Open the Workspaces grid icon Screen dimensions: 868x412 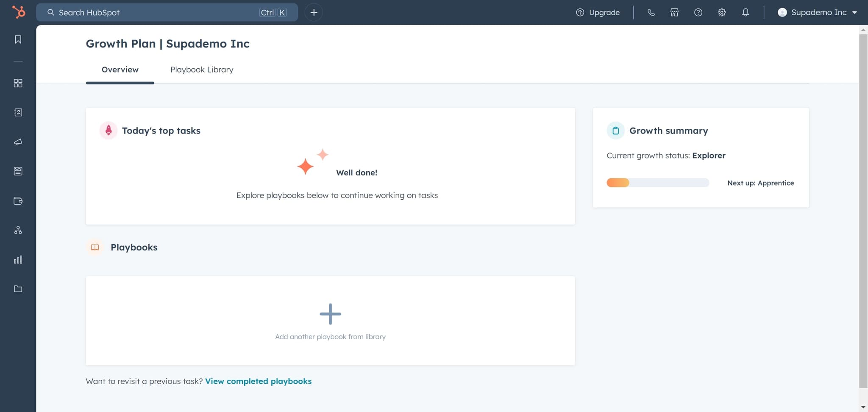[x=18, y=83]
